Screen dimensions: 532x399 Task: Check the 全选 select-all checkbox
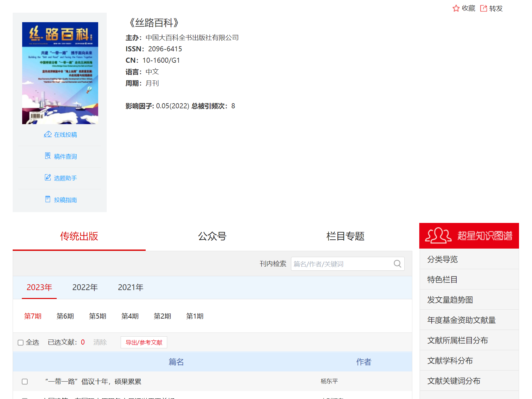(21, 343)
